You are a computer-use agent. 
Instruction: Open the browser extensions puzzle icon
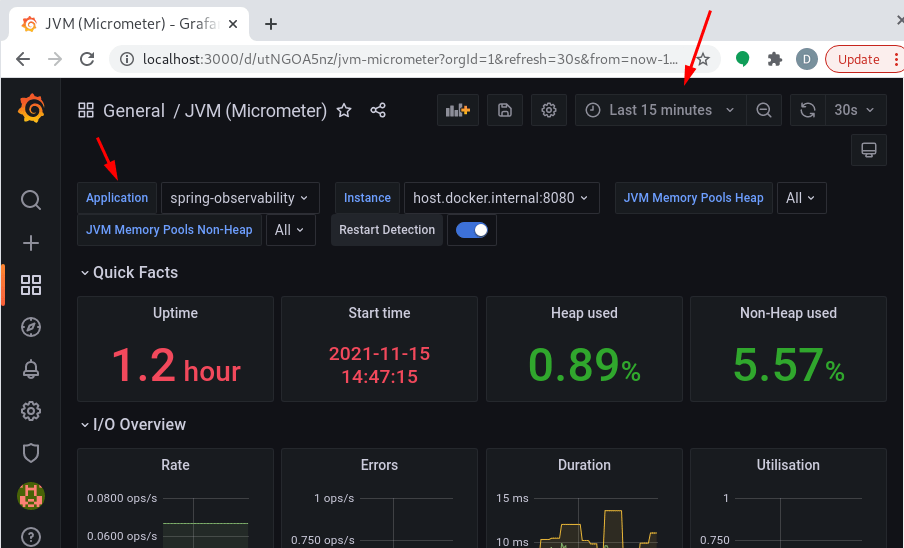pos(775,59)
